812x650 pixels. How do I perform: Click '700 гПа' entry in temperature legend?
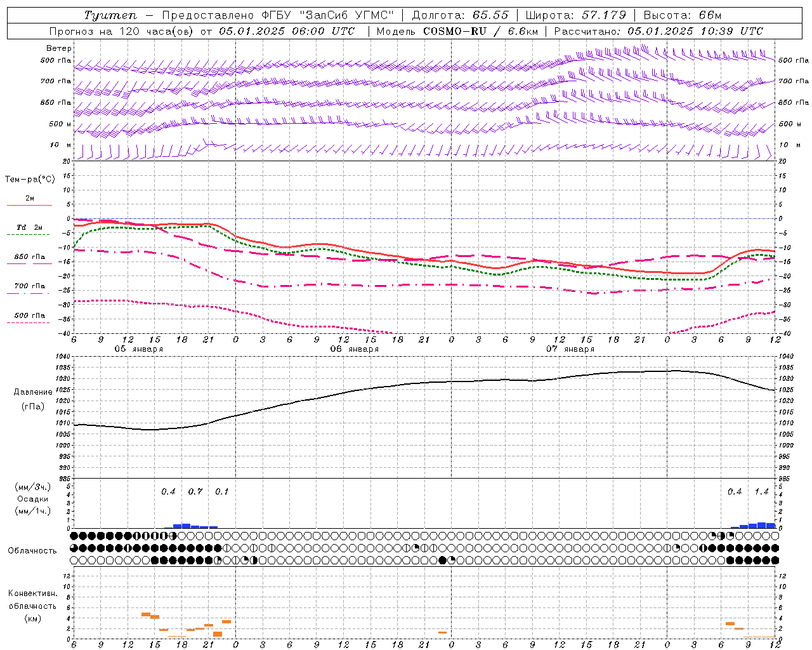tap(30, 286)
